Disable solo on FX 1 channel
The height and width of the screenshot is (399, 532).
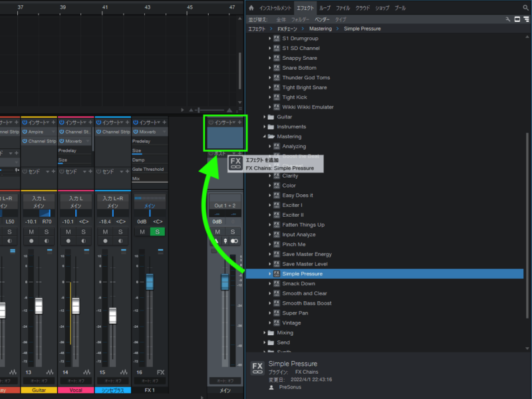tap(158, 231)
